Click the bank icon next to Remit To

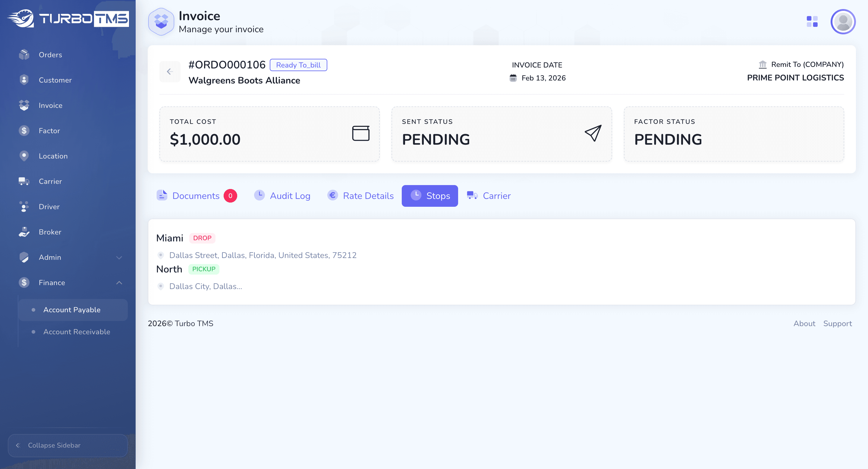tap(763, 65)
